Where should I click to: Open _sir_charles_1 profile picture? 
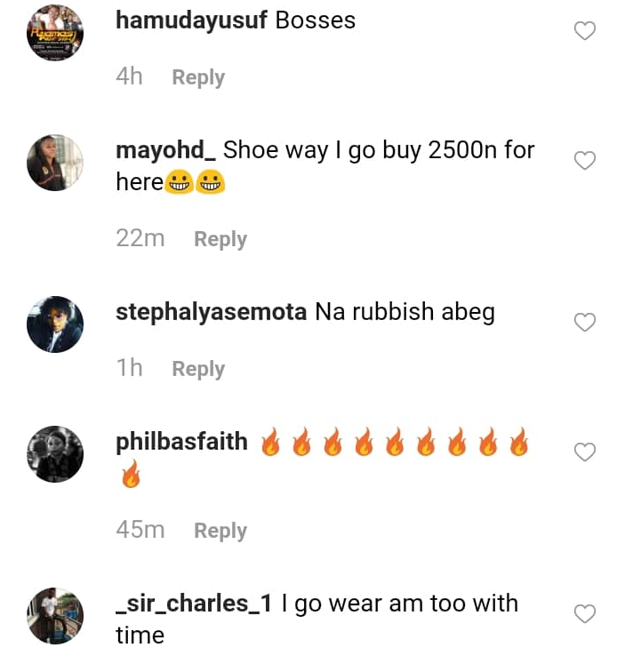[x=55, y=616]
